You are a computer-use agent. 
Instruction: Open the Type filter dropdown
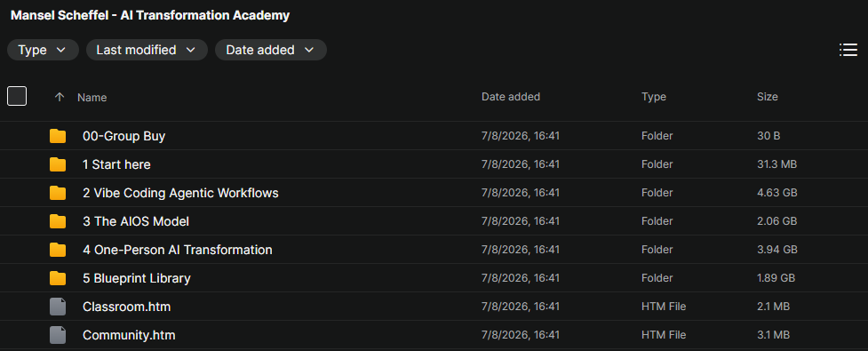coord(43,50)
